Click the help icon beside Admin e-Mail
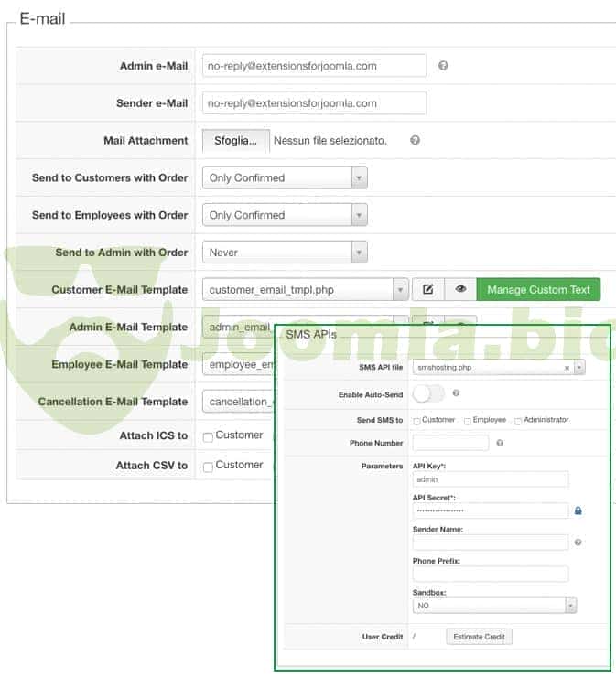 click(443, 66)
